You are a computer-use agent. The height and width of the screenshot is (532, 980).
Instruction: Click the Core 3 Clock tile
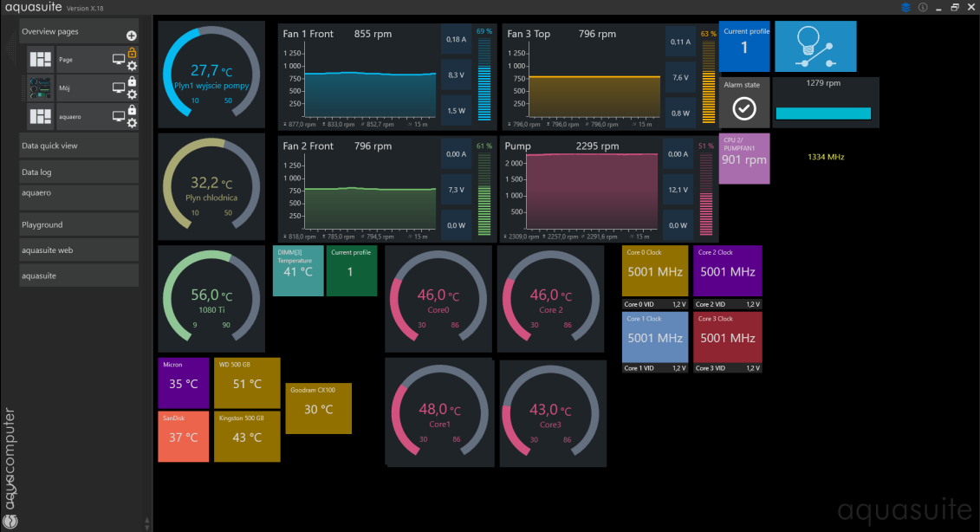pyautogui.click(x=728, y=337)
